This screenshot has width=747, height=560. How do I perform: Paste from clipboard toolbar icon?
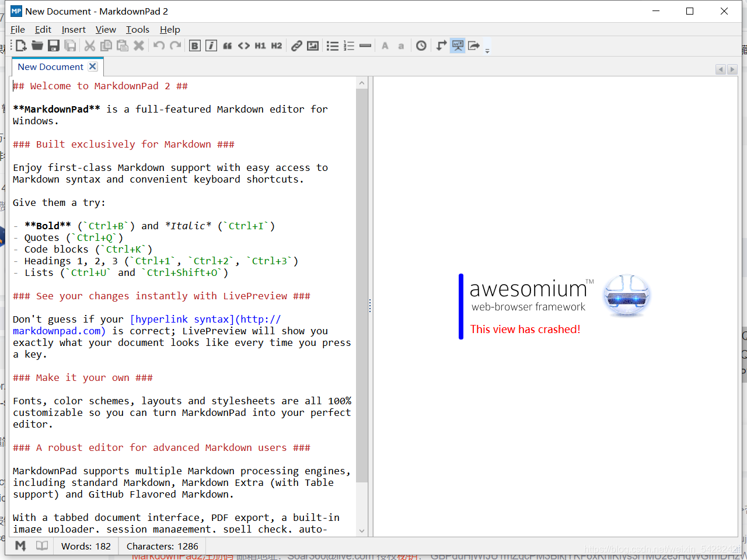[123, 45]
